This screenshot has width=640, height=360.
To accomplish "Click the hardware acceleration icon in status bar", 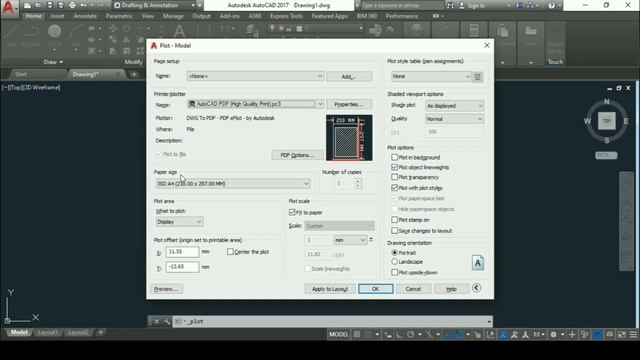I will 598,334.
